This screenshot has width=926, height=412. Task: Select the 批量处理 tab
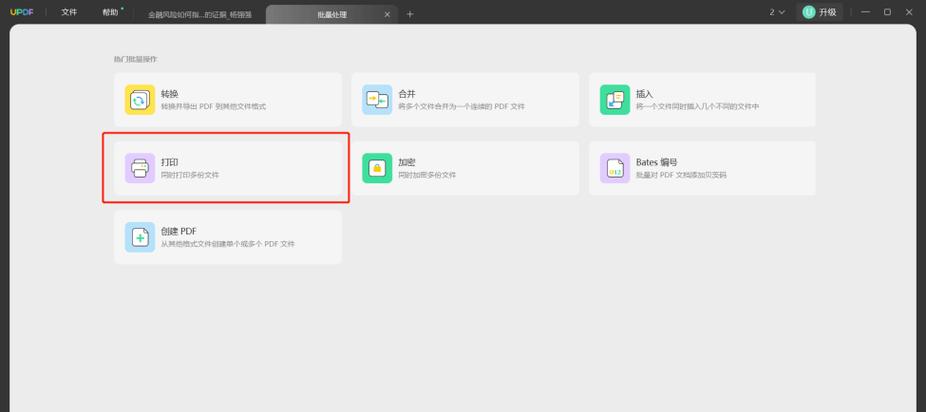(x=332, y=14)
